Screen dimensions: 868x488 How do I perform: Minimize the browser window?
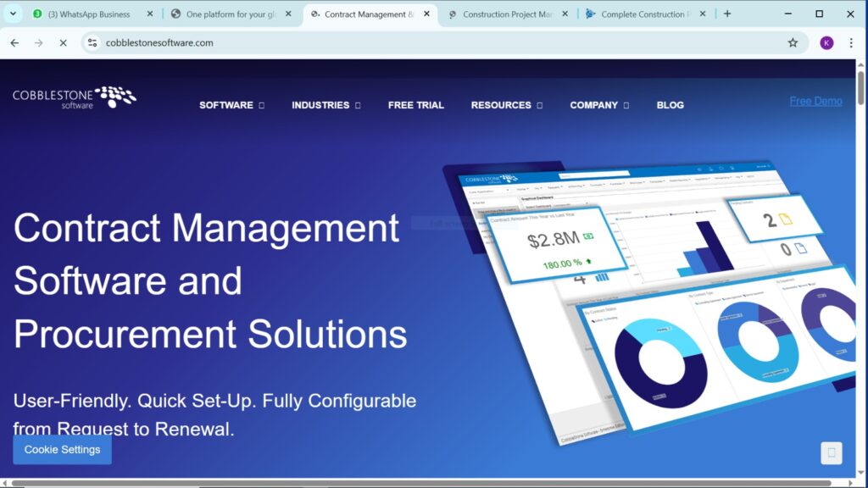pyautogui.click(x=787, y=14)
